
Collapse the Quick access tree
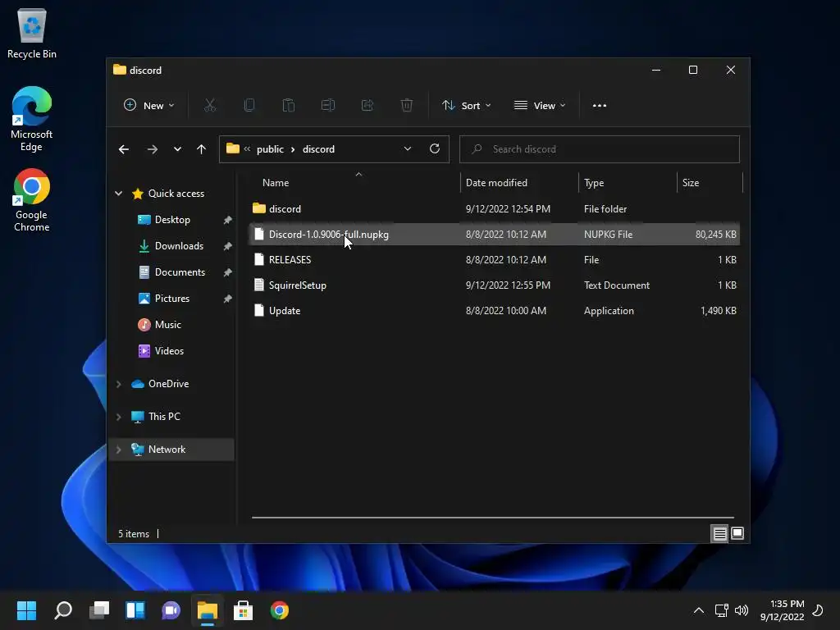pos(118,194)
